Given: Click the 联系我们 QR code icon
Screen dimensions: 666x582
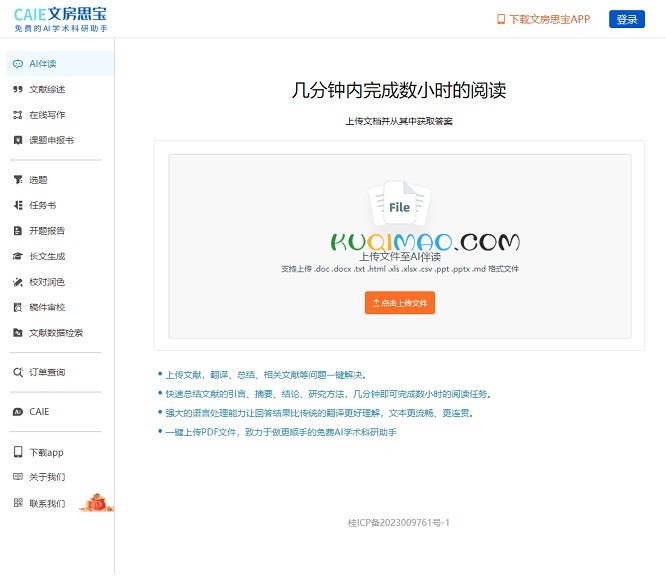Looking at the screenshot, I should pos(18,503).
